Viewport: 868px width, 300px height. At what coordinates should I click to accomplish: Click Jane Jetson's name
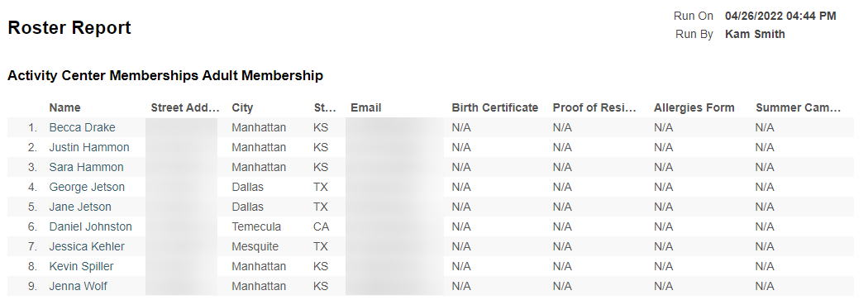[x=80, y=207]
